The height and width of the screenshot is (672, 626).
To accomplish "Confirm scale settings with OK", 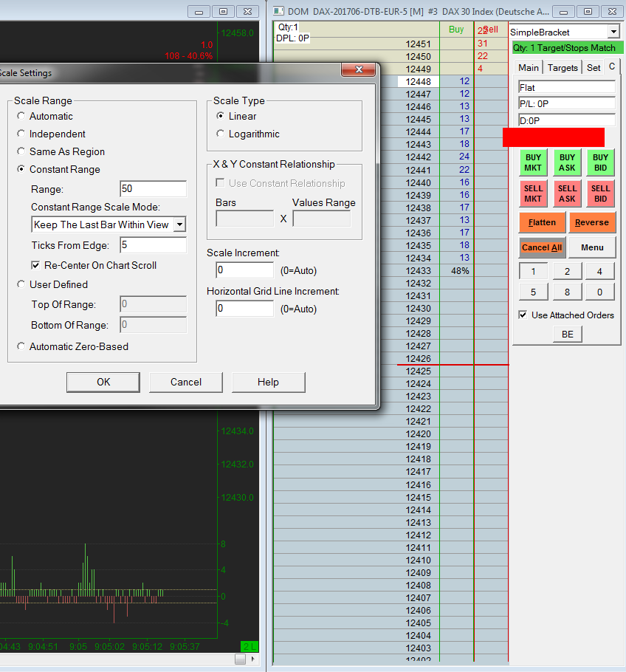I will point(103,382).
